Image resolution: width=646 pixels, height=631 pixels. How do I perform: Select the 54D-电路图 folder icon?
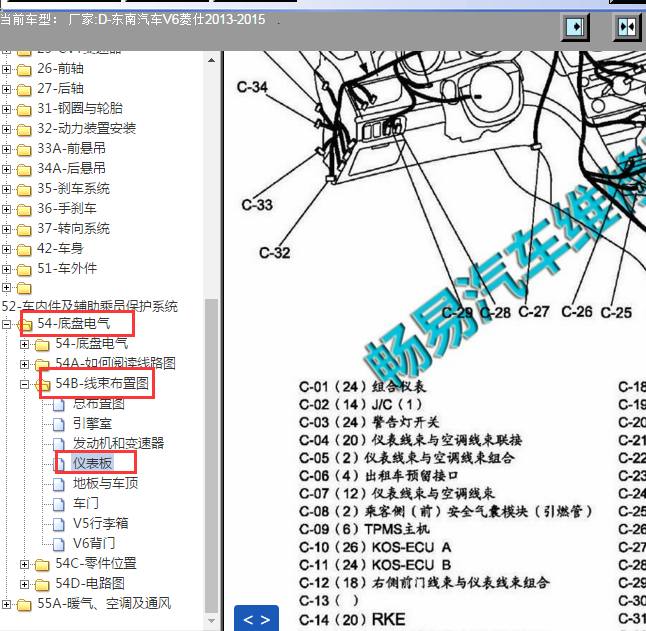coord(42,585)
